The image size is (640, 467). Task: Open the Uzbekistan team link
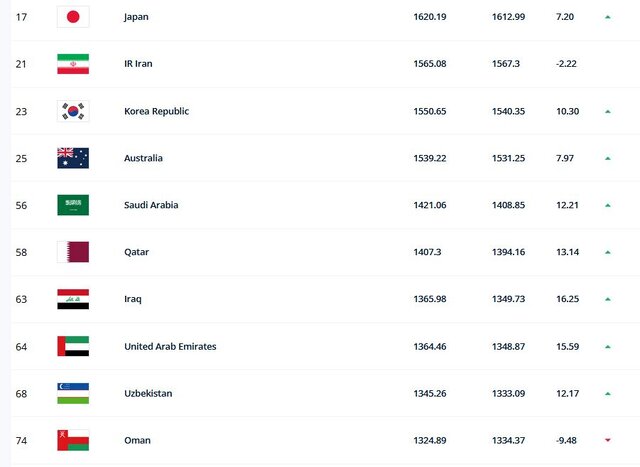(148, 393)
